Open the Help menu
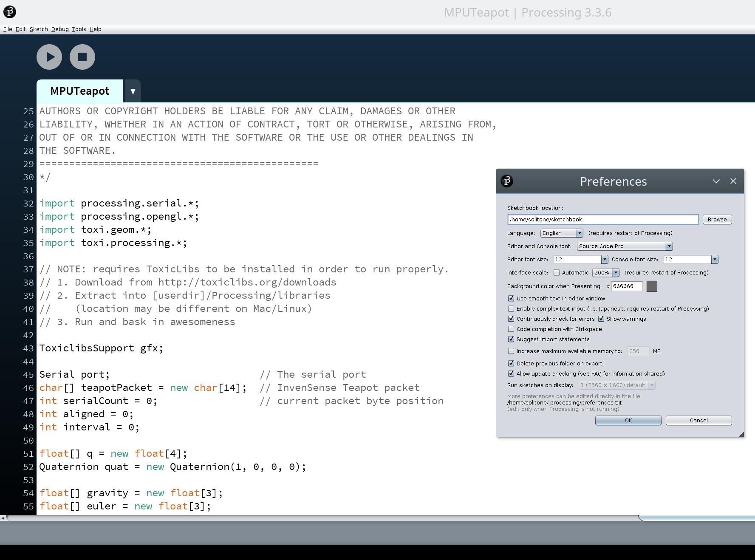The width and height of the screenshot is (755, 560). [95, 29]
